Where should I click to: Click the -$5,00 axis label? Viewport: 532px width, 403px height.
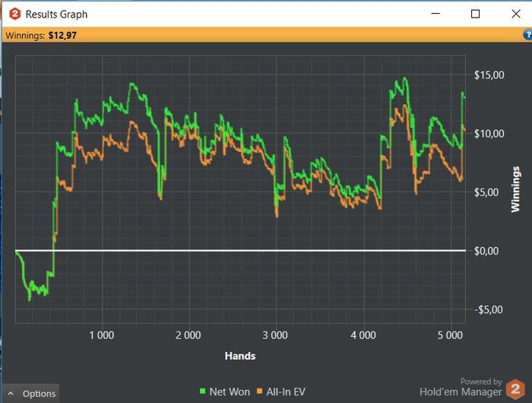tap(488, 309)
